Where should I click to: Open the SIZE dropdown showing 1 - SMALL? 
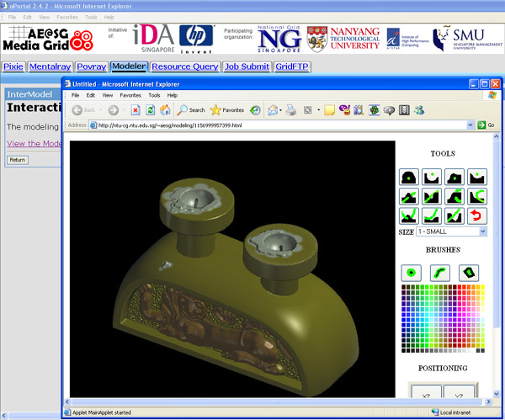451,231
